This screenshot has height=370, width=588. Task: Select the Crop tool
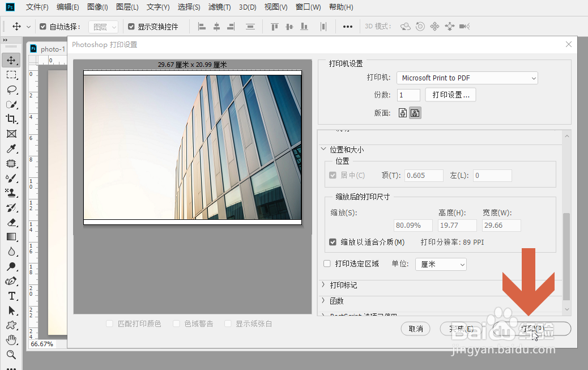tap(11, 119)
